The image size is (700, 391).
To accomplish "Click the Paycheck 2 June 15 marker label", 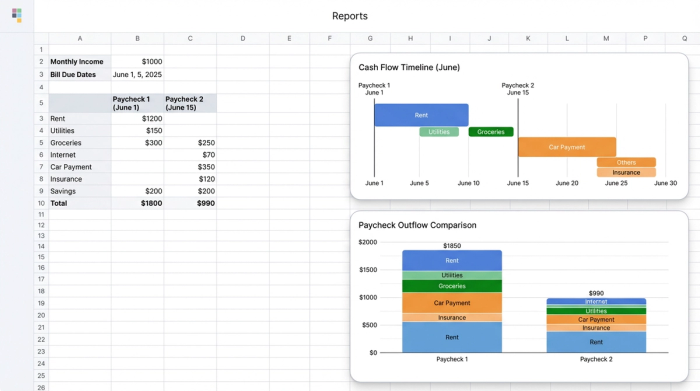I will pyautogui.click(x=518, y=89).
